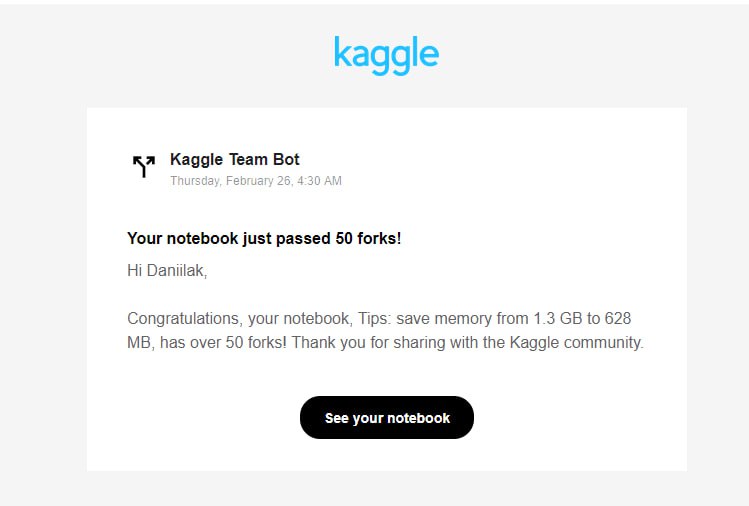This screenshot has width=749, height=506.
Task: Click the heading about passing 50 forks
Action: click(264, 239)
